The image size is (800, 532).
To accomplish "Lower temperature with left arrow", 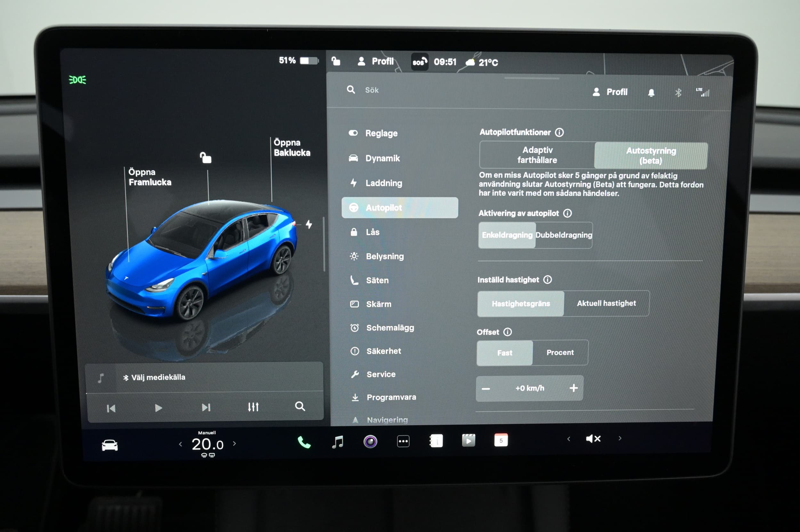I will point(180,444).
